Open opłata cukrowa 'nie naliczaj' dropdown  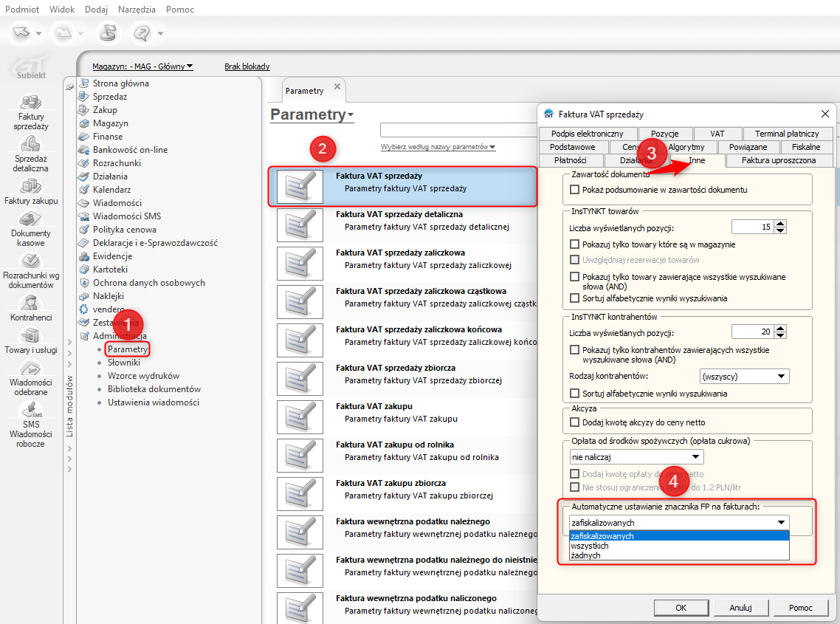pos(636,457)
